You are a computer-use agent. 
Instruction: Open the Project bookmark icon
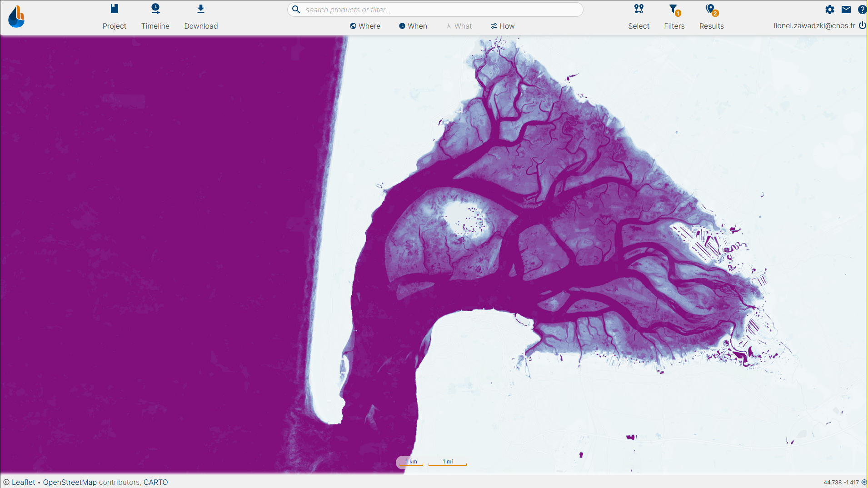(115, 9)
